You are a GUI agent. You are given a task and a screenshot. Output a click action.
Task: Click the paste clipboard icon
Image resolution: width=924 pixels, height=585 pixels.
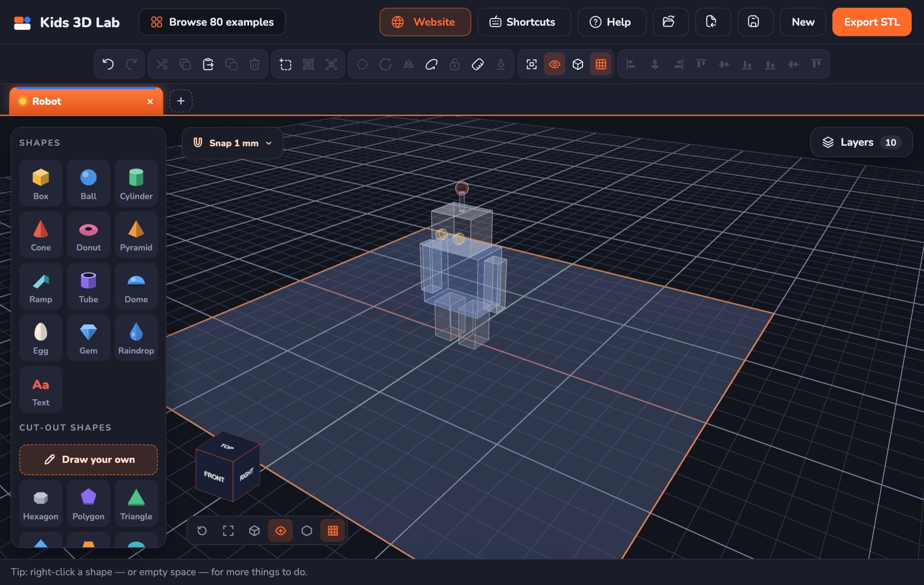[x=208, y=64]
